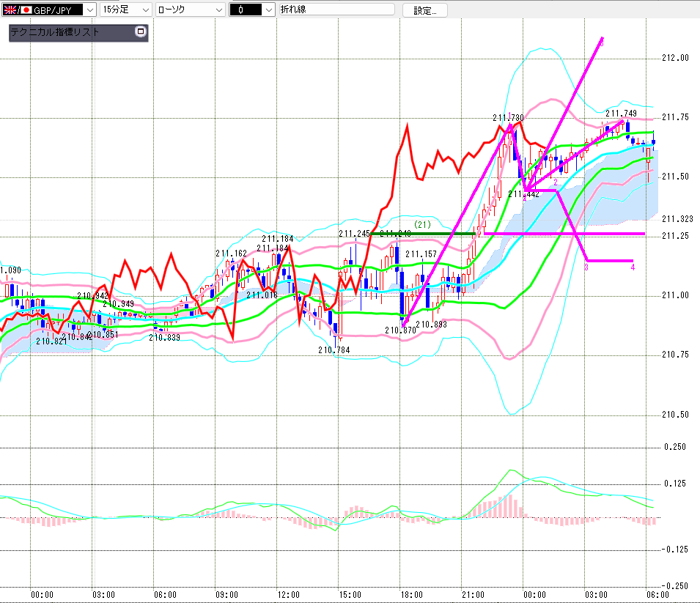This screenshot has height=603, width=700.
Task: Expand the テクニカル指標リスト panel via its square icon
Action: [141, 32]
